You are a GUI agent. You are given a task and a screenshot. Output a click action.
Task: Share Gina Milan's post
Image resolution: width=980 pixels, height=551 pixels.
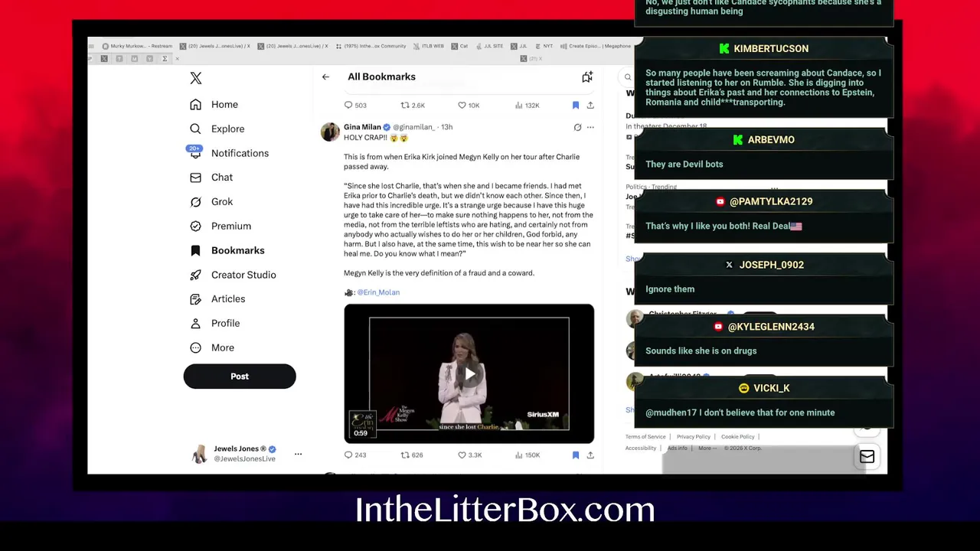pyautogui.click(x=590, y=455)
